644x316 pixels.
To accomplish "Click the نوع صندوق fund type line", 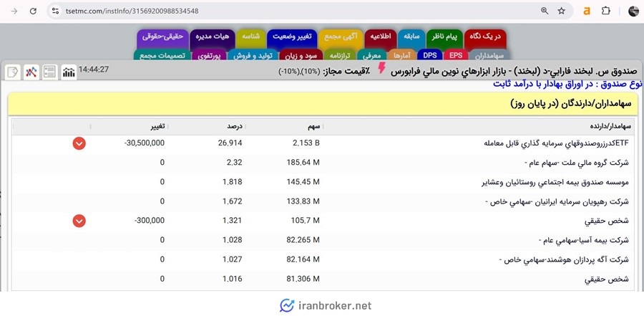I will pyautogui.click(x=567, y=84).
